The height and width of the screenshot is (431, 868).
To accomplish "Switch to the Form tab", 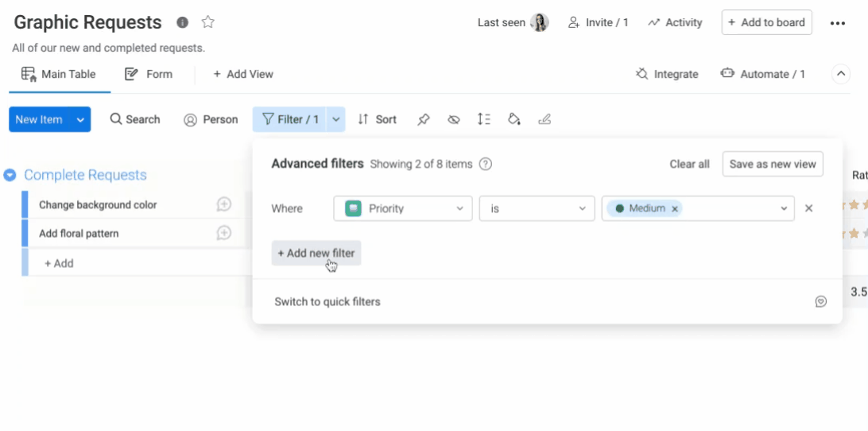I will [149, 74].
